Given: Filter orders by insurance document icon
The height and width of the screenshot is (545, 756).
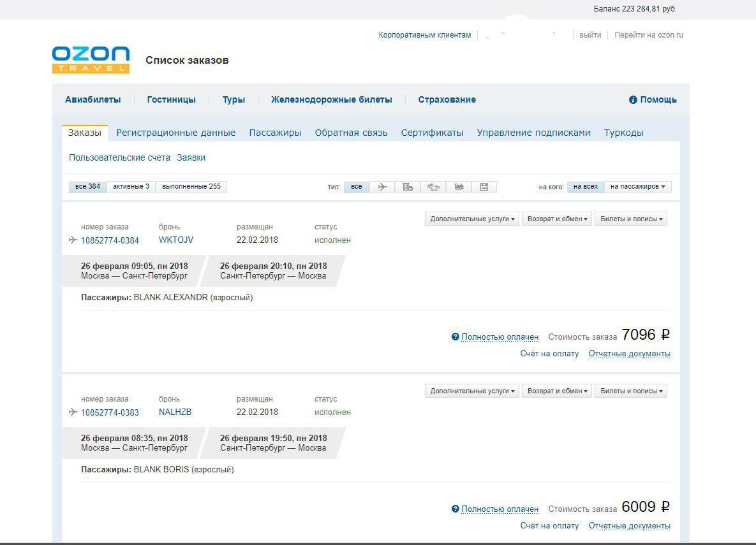Looking at the screenshot, I should coord(484,187).
